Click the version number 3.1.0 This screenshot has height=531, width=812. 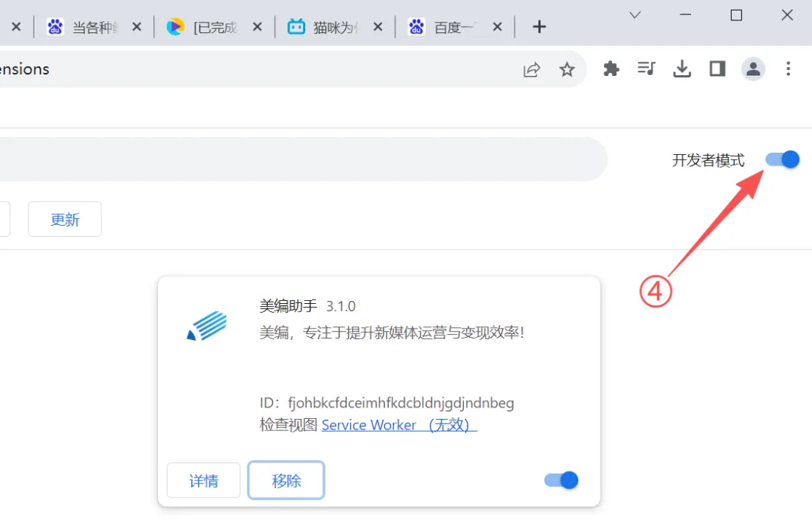click(x=341, y=306)
